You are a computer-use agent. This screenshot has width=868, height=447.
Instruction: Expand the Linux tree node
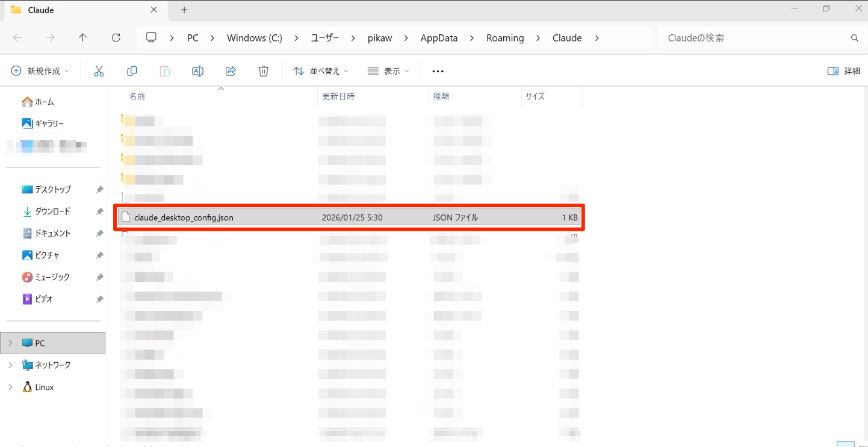[10, 387]
